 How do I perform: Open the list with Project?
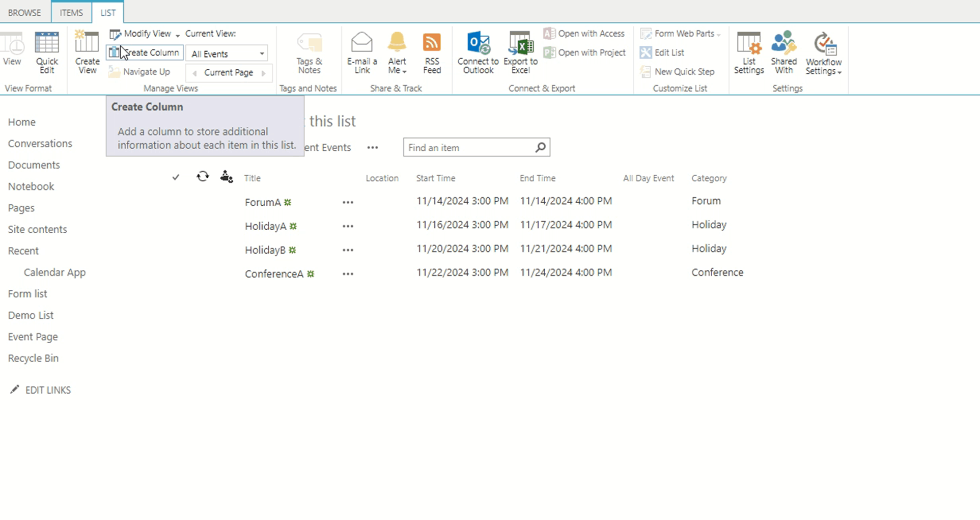[584, 52]
